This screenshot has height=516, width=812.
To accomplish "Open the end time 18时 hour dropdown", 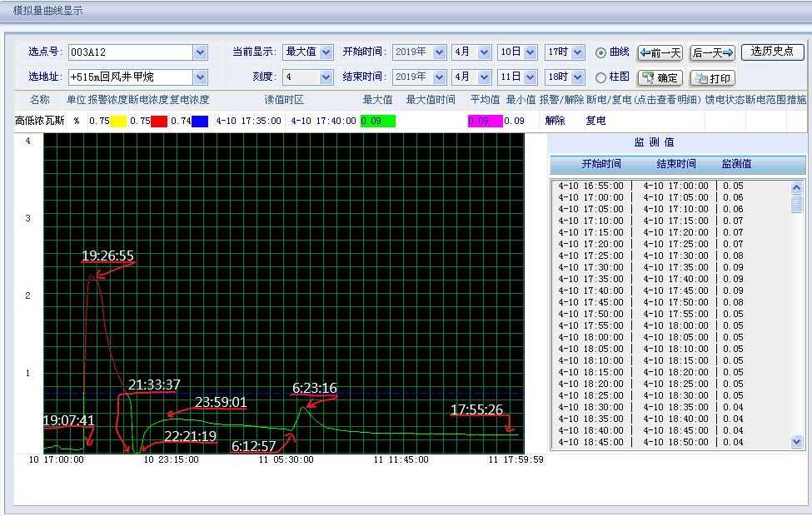I will [577, 77].
